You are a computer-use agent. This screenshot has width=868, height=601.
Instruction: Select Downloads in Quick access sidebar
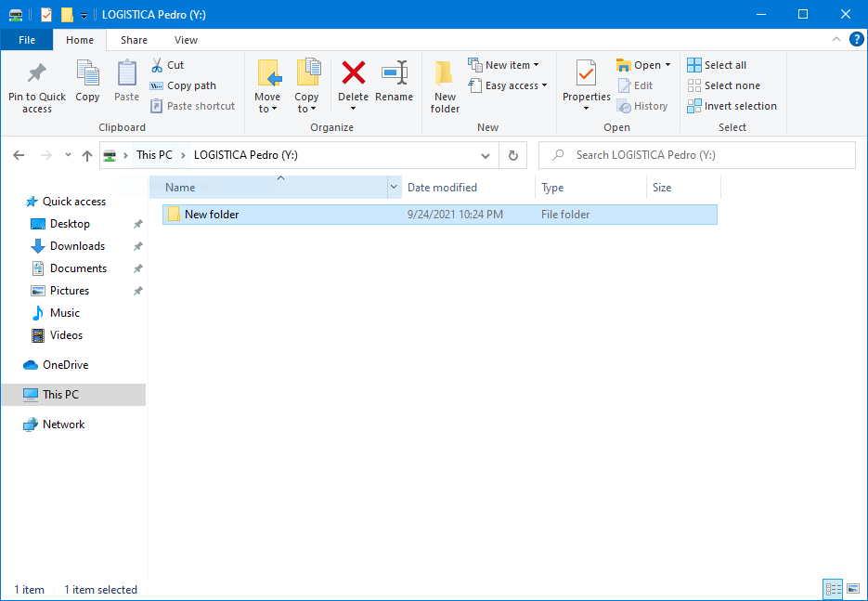77,246
